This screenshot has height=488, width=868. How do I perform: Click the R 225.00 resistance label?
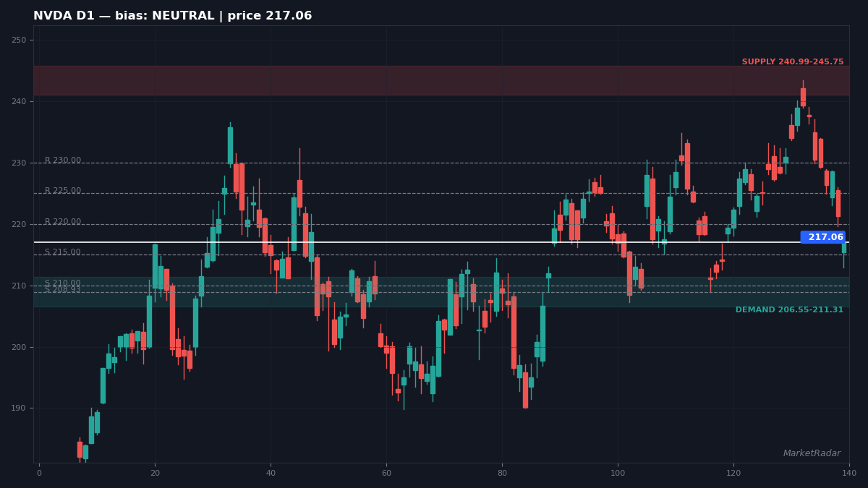(63, 191)
